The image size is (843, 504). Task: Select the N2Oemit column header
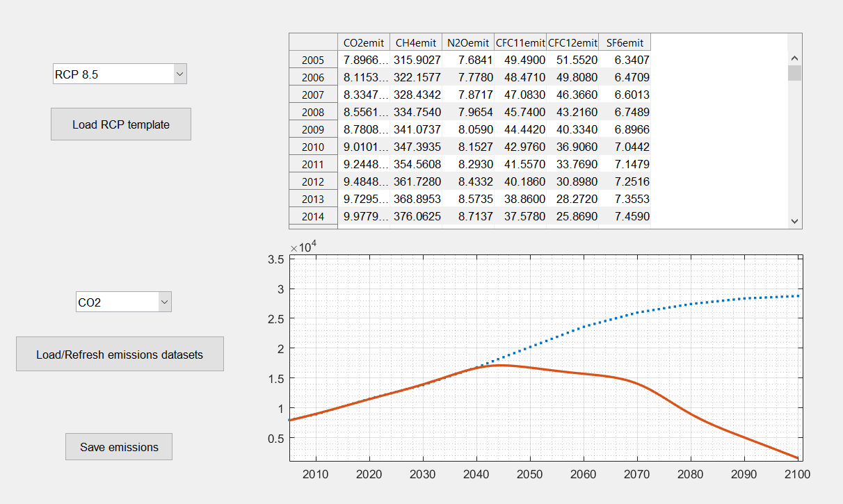coord(468,42)
